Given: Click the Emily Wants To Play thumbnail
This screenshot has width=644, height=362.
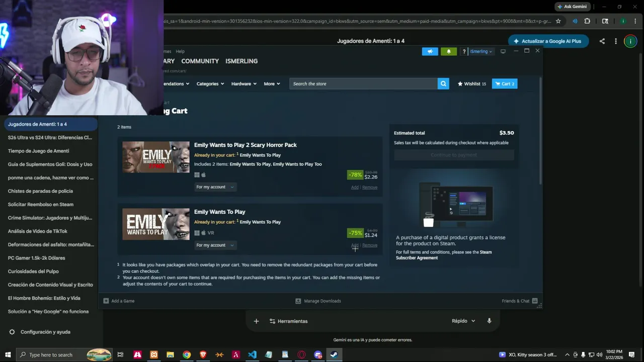Looking at the screenshot, I should coord(156,224).
